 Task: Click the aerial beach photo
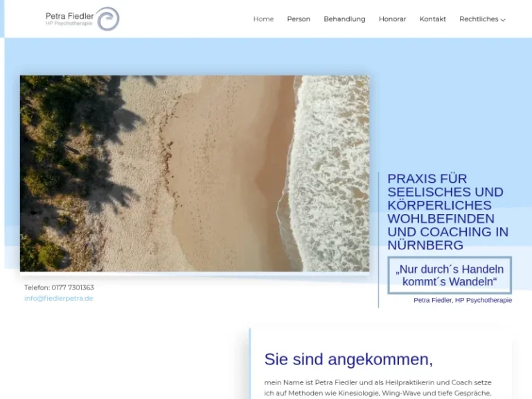coord(195,173)
